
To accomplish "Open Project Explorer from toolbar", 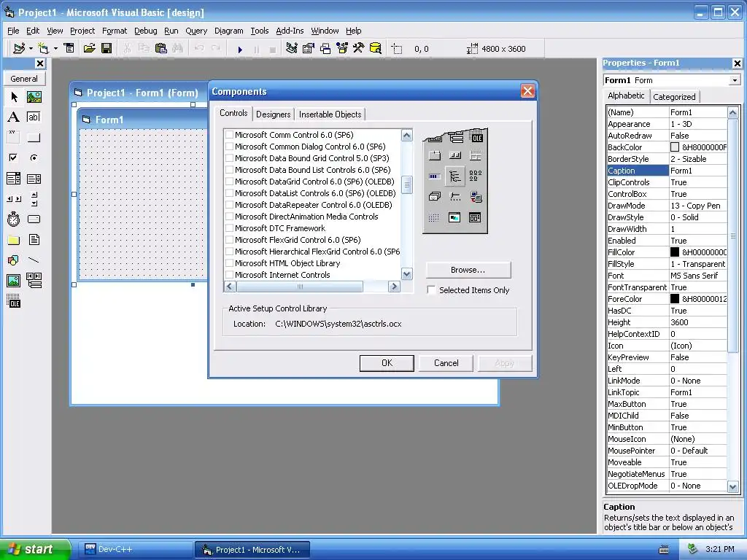I will point(292,48).
